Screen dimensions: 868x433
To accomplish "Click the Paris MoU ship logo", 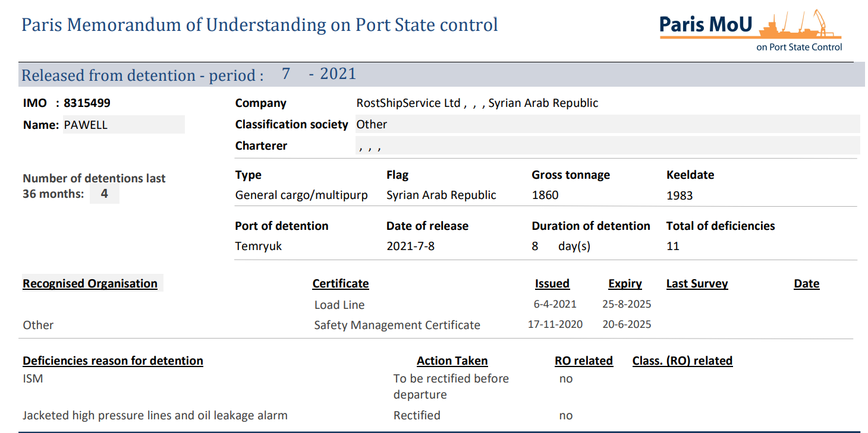I will [x=751, y=31].
